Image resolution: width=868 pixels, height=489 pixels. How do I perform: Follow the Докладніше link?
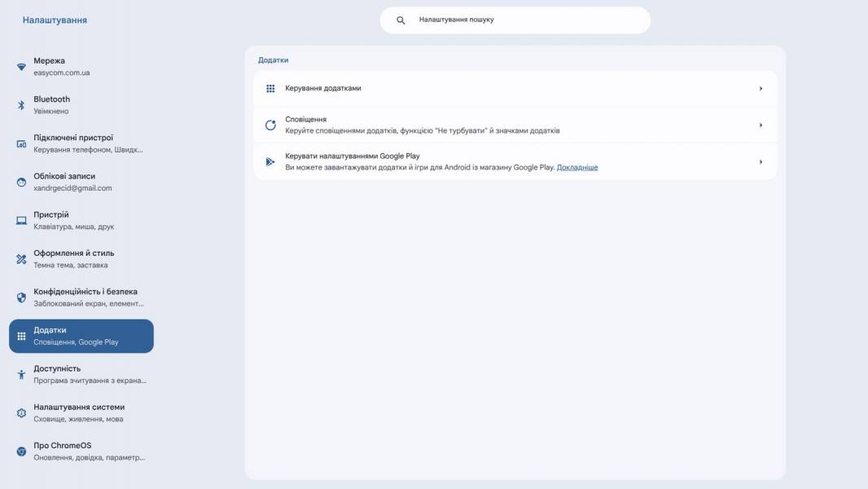tap(576, 167)
